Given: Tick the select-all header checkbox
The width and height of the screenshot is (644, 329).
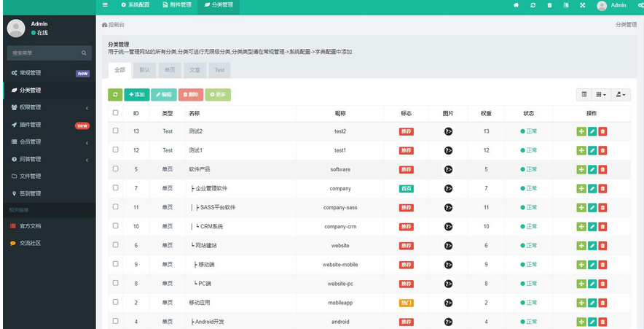Looking at the screenshot, I should click(x=115, y=112).
